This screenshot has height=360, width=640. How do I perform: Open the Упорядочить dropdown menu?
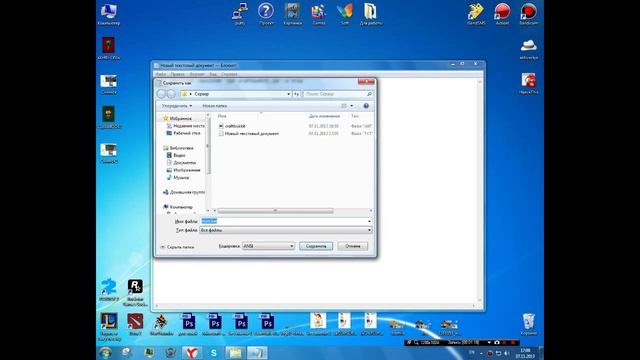tap(177, 106)
